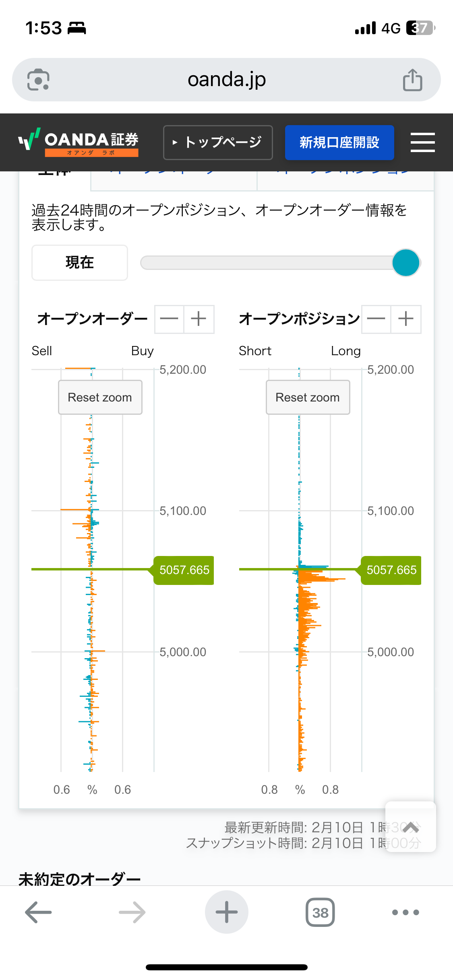Zoom in the オープンポジション chart

(406, 319)
